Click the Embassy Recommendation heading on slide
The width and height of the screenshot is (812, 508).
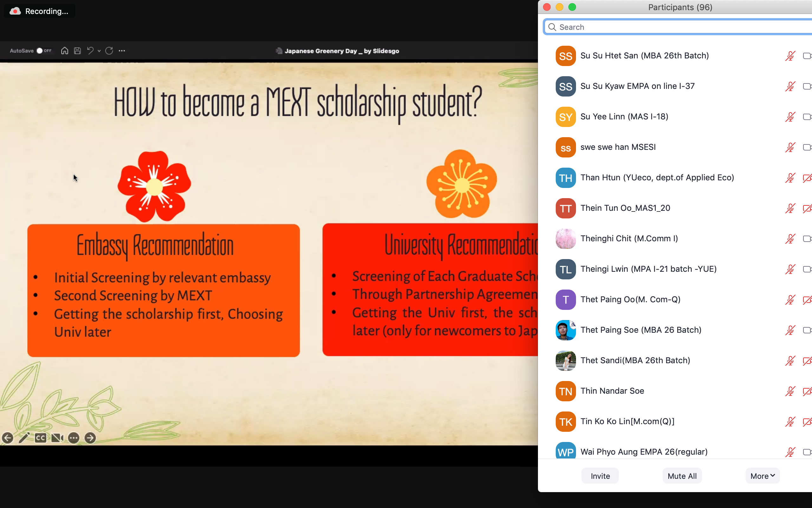(x=155, y=246)
